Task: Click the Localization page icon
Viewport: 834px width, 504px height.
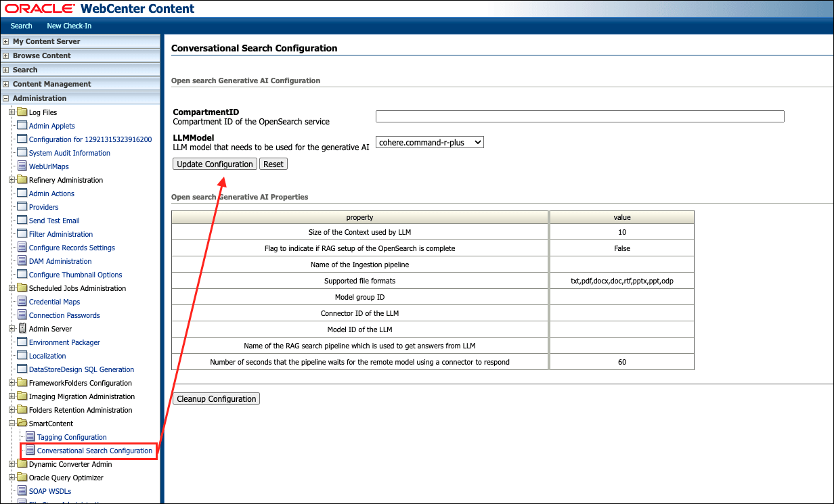Action: pos(22,356)
